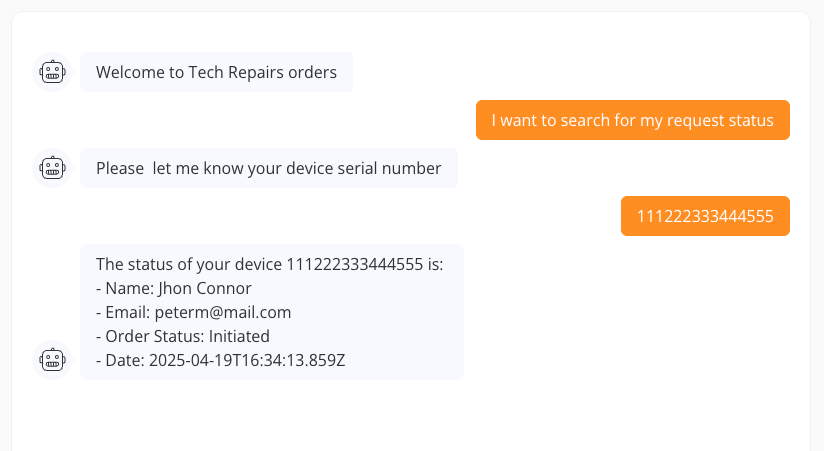Select the 'Initiated' status value
The image size is (824, 451).
tap(235, 336)
